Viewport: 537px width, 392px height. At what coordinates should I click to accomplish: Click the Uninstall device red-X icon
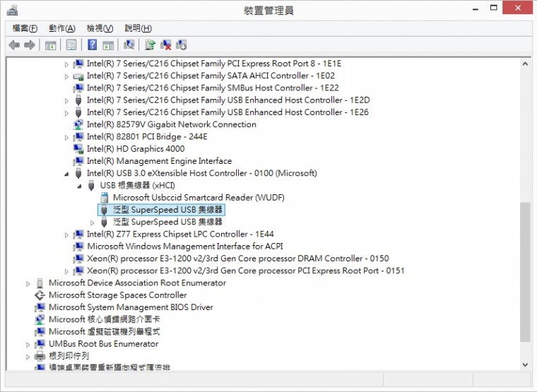(166, 44)
